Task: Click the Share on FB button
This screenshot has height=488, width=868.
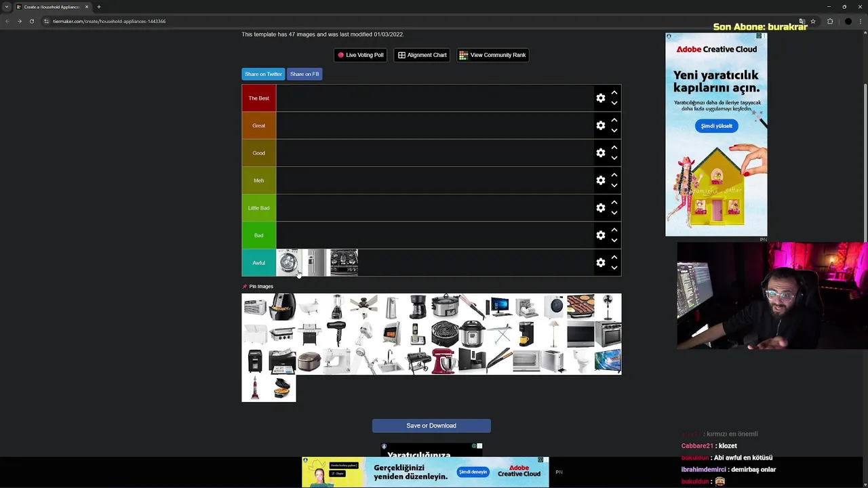Action: [304, 74]
